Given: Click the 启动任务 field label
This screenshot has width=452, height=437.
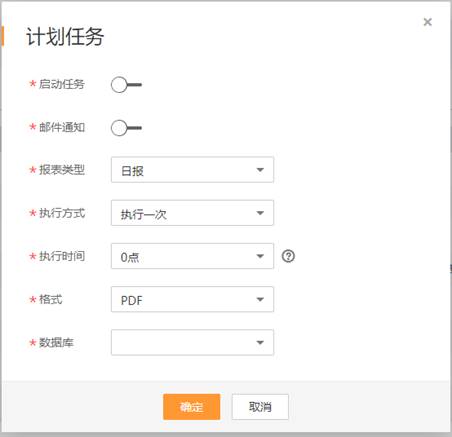Looking at the screenshot, I should [x=62, y=84].
